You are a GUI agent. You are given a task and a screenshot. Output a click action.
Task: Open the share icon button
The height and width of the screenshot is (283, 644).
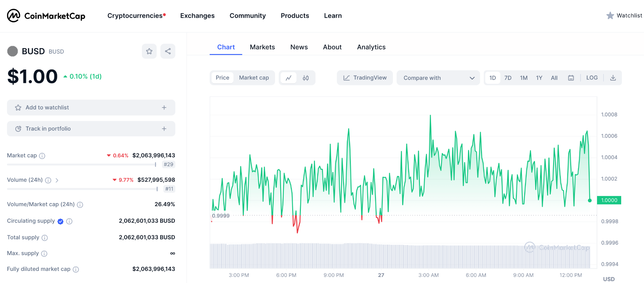[x=168, y=51]
